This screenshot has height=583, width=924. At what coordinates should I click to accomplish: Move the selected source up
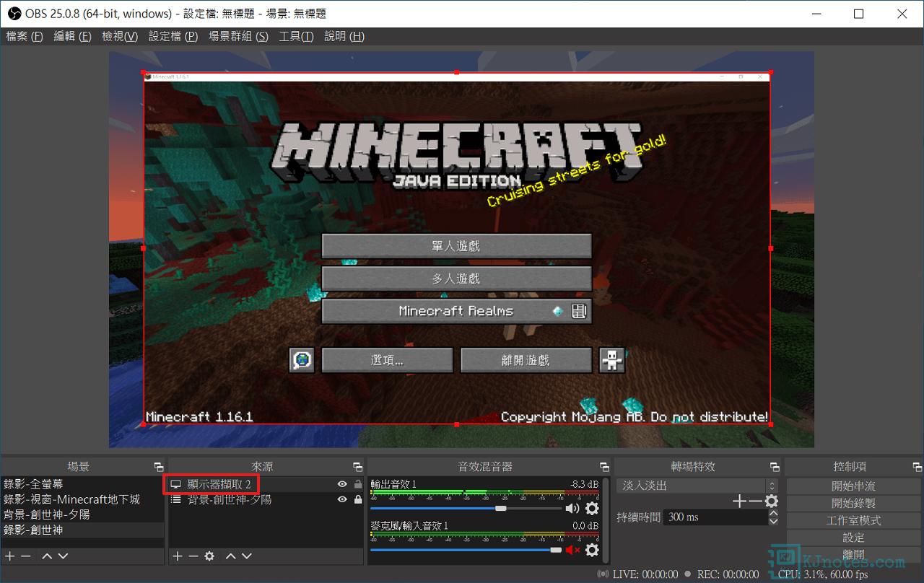click(231, 556)
